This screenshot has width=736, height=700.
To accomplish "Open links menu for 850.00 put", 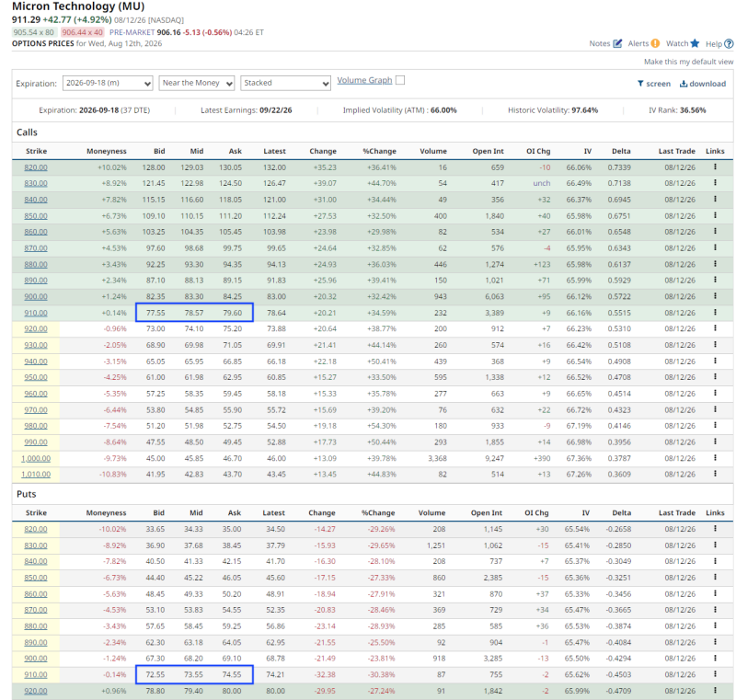I will (x=716, y=577).
